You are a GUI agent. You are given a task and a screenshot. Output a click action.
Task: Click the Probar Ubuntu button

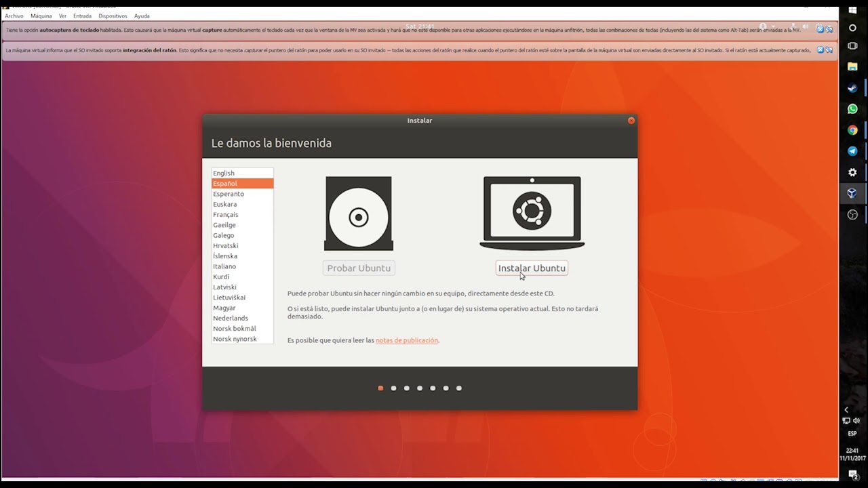(x=359, y=268)
